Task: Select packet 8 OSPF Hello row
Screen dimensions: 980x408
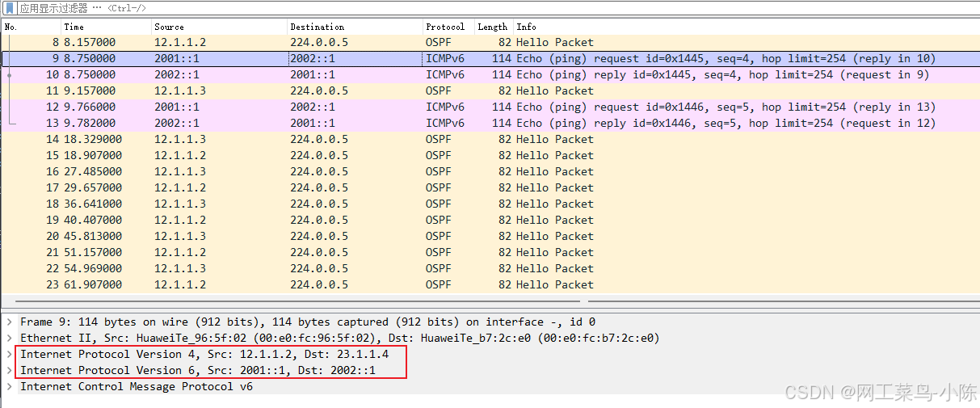Action: pos(490,42)
